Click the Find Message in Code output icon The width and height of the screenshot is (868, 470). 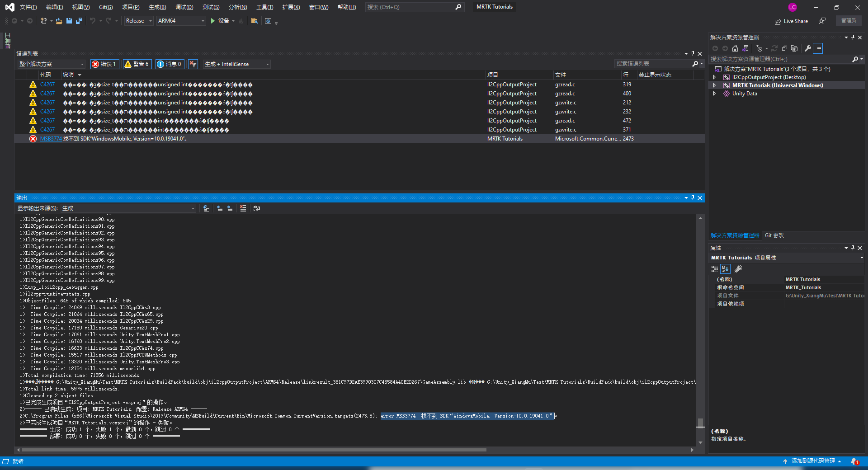[206, 208]
